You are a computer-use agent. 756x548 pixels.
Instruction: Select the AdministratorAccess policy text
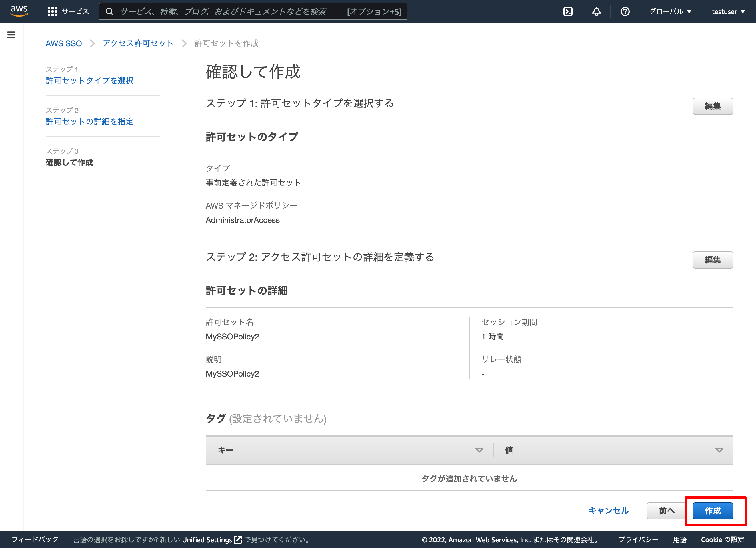point(242,220)
